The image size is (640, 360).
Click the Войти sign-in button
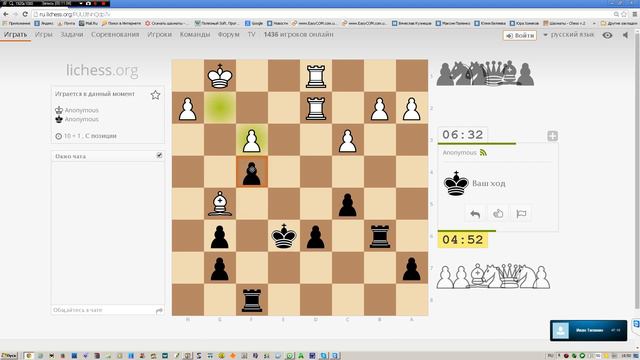pyautogui.click(x=520, y=36)
